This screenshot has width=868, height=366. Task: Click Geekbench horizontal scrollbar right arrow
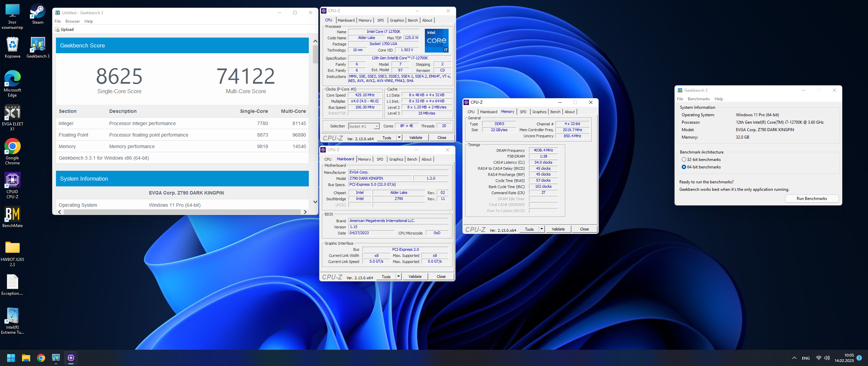tap(305, 212)
